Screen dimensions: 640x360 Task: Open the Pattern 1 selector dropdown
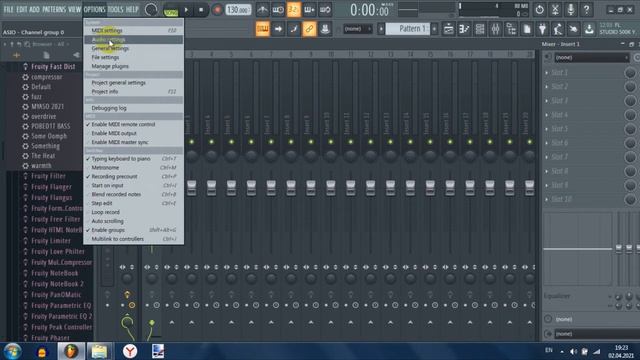409,29
